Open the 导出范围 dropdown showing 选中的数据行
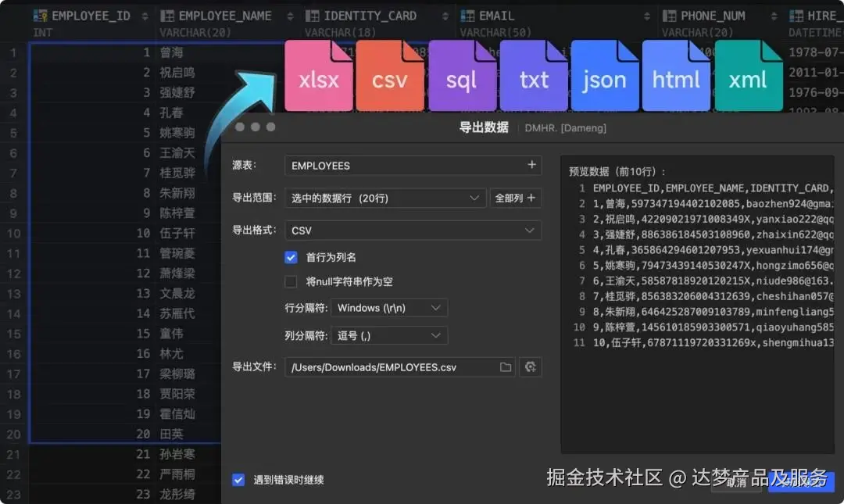The image size is (844, 504). [x=384, y=198]
